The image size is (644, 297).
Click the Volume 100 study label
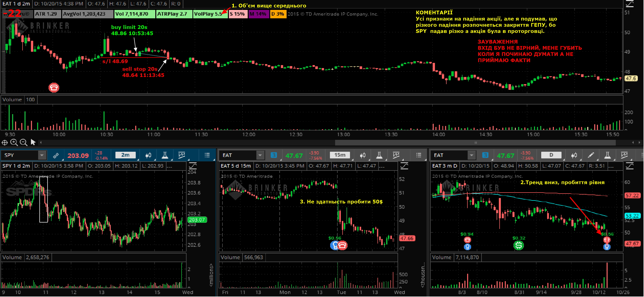point(19,100)
